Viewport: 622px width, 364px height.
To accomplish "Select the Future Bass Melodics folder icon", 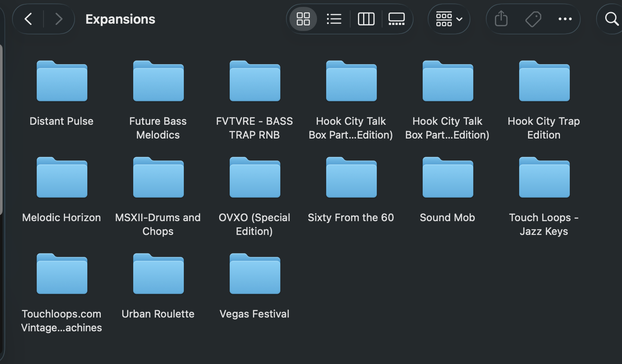I will coord(159,81).
